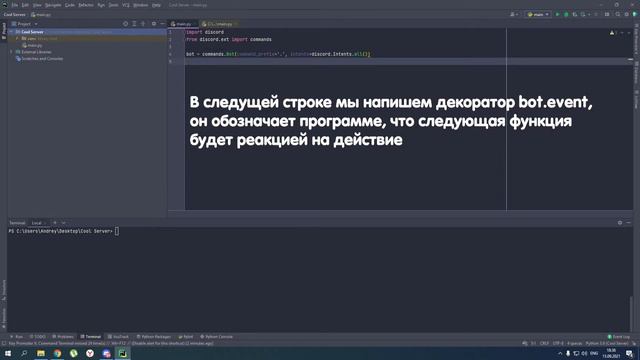Open the Window menu

141,5
